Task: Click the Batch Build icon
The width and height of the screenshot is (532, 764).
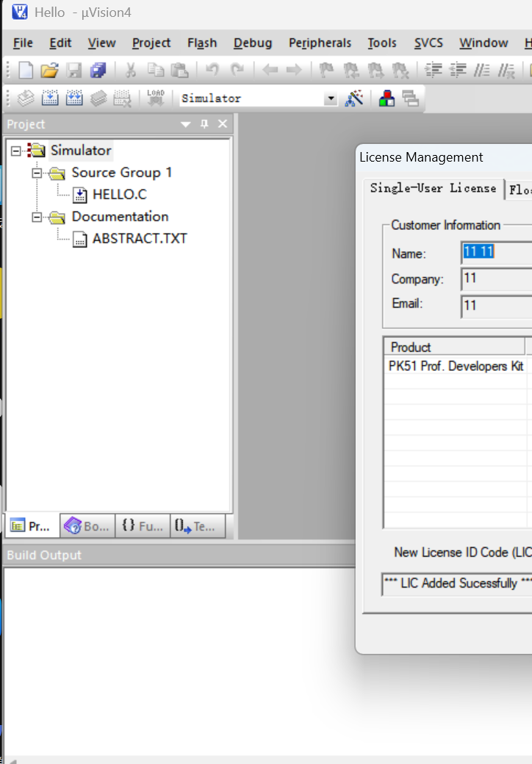Action: point(98,98)
